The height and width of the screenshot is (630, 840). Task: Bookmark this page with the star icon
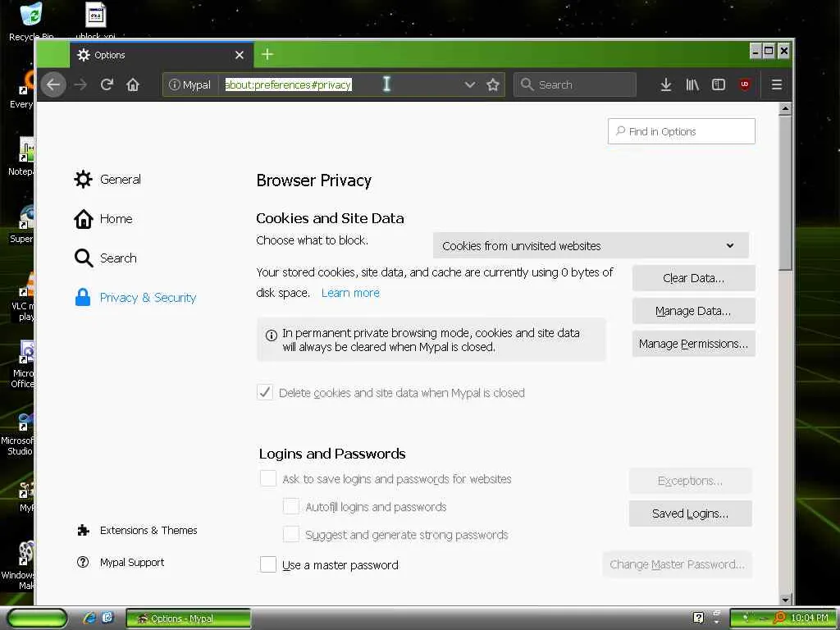point(492,84)
